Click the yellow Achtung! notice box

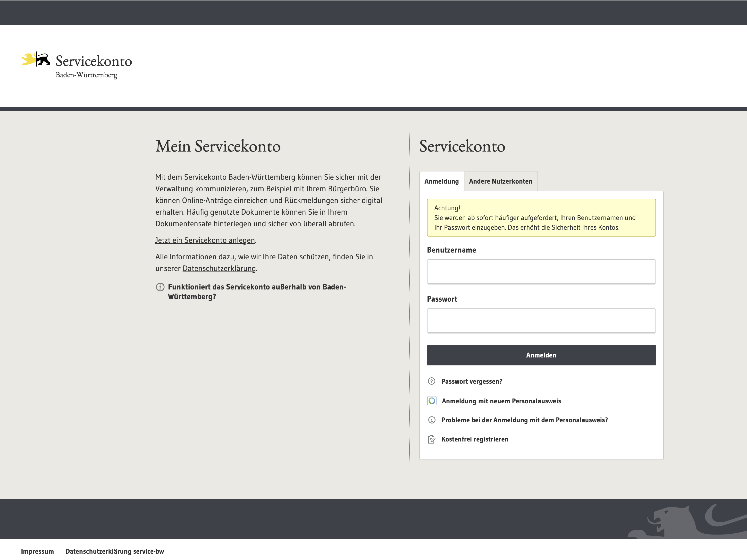pyautogui.click(x=541, y=218)
